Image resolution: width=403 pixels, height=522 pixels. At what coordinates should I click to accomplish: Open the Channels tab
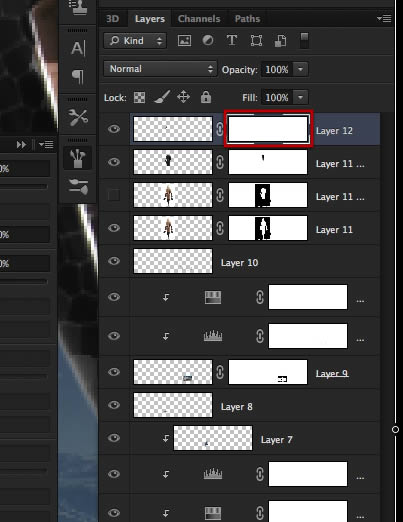tap(199, 19)
